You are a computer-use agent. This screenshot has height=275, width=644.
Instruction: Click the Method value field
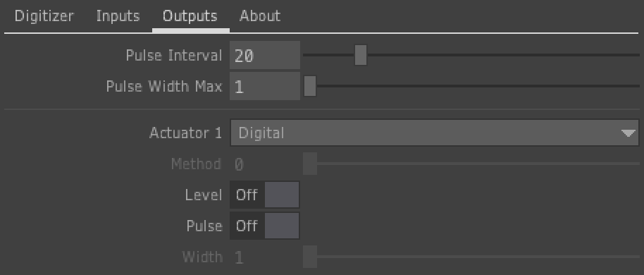coord(265,164)
